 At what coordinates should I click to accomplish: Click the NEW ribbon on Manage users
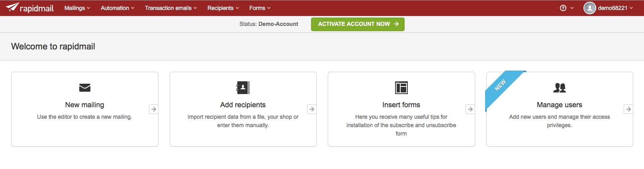click(x=501, y=85)
